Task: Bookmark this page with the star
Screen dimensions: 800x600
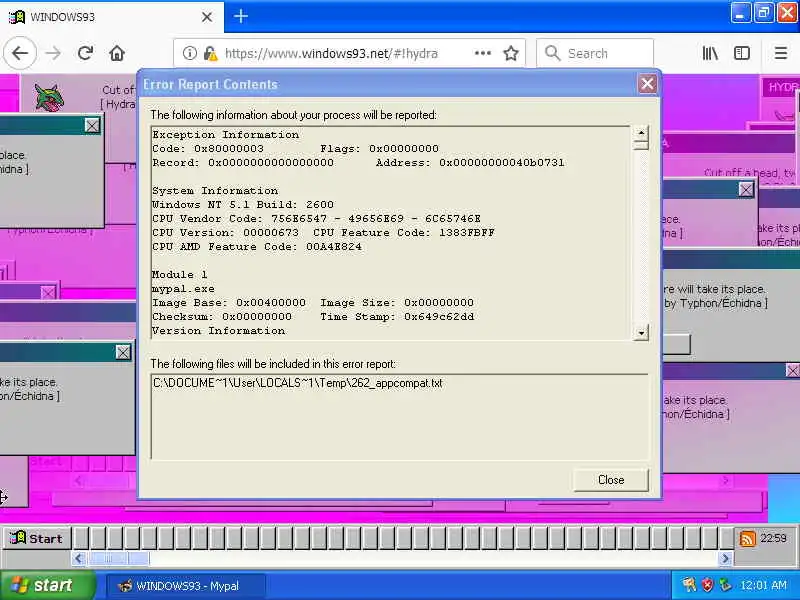Action: pos(511,53)
